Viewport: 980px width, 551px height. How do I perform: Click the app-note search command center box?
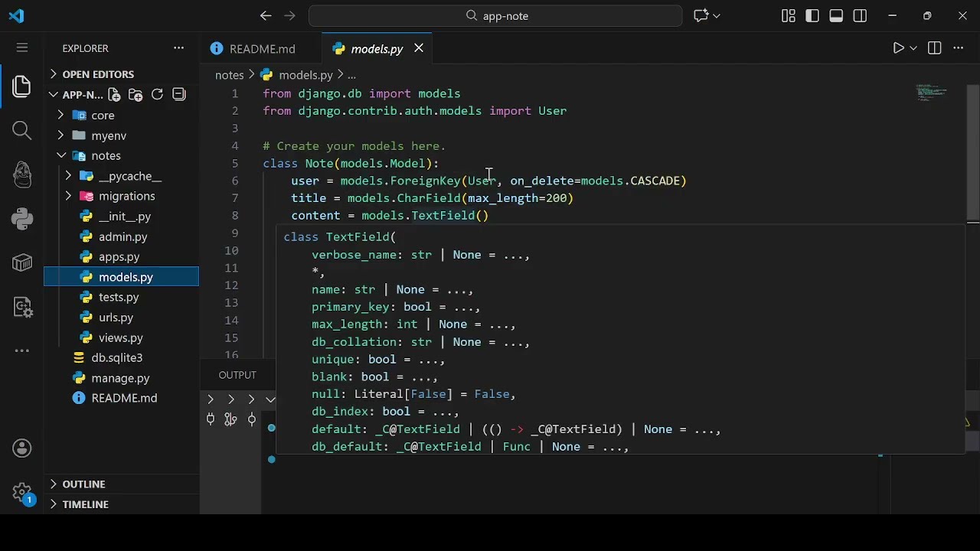(x=495, y=15)
